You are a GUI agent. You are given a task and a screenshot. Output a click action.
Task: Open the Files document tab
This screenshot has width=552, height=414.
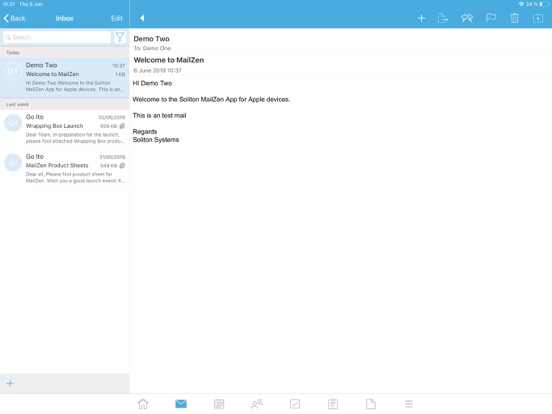tap(371, 403)
